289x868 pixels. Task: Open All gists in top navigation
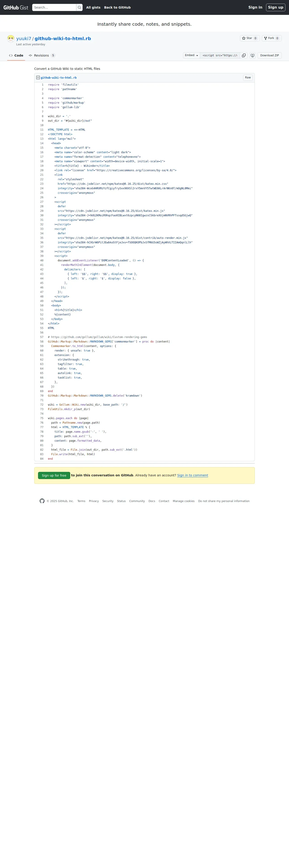coord(93,7)
